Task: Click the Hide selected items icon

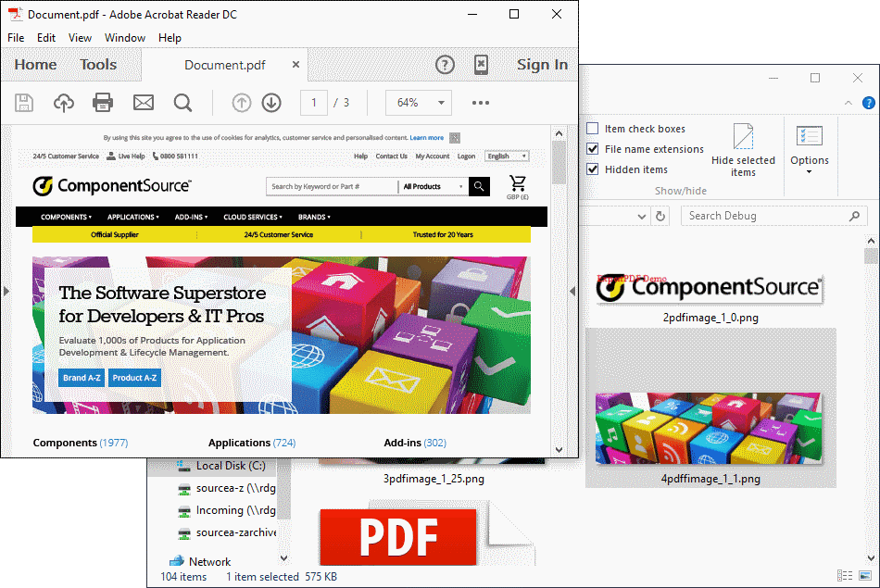Action: 743,136
